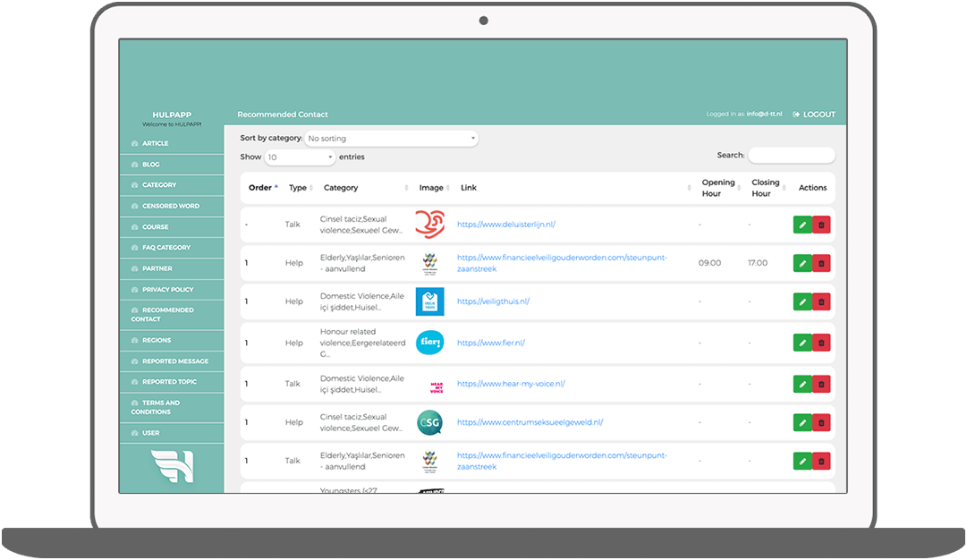Open the veiligthuis.nl link
967x560 pixels.
tap(493, 301)
